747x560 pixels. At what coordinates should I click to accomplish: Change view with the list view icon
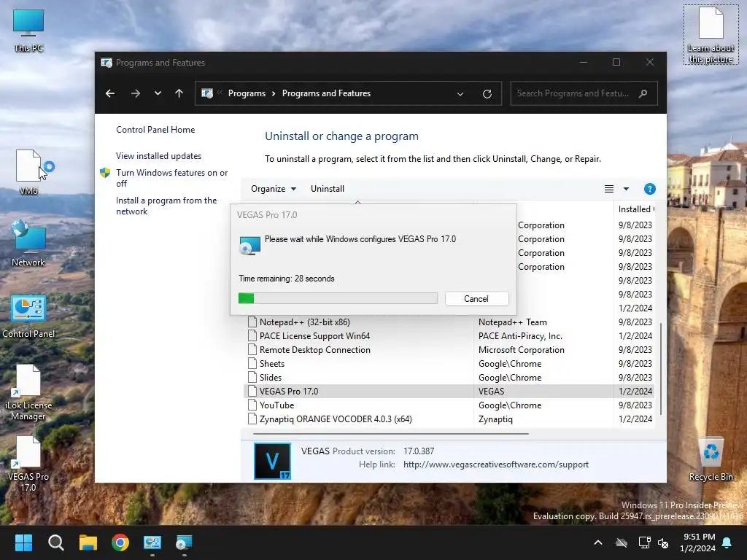[609, 189]
